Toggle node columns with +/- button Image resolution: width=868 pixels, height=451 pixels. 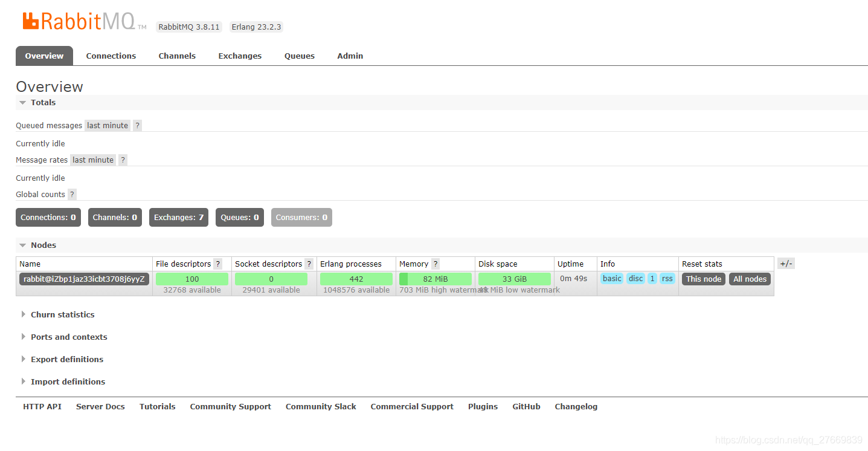[x=786, y=264]
